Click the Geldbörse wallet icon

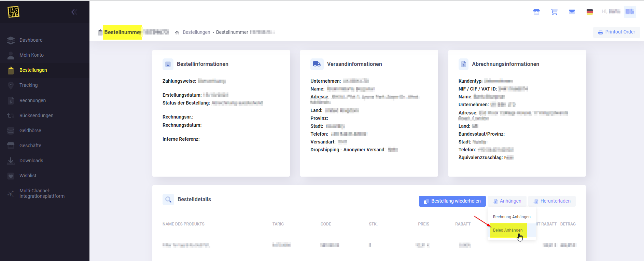point(11,130)
